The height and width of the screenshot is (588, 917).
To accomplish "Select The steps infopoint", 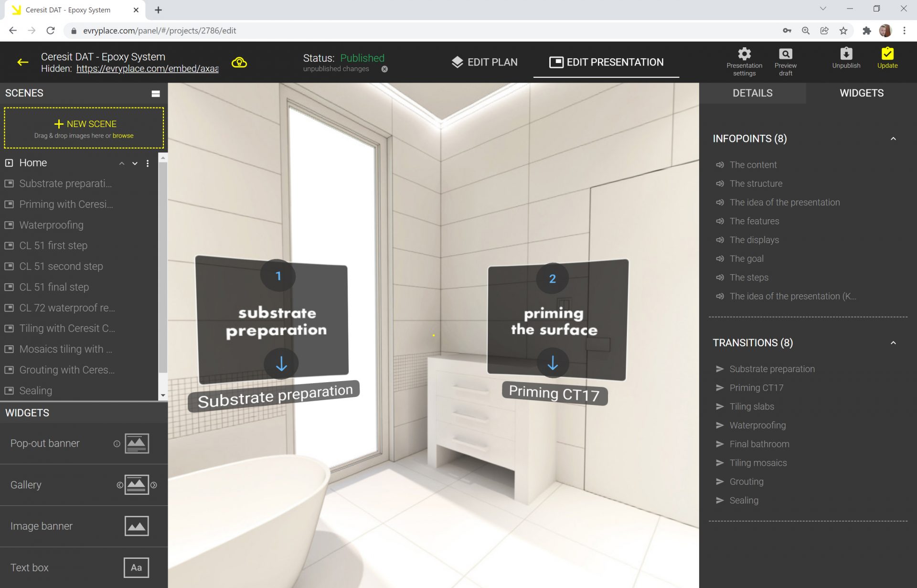I will tap(749, 278).
